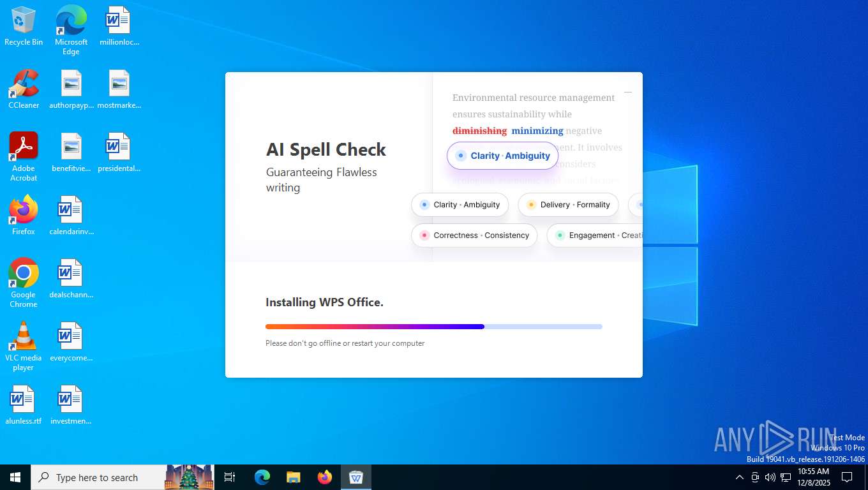Open the Meet Now tray icon
The height and width of the screenshot is (490, 868).
pos(755,477)
